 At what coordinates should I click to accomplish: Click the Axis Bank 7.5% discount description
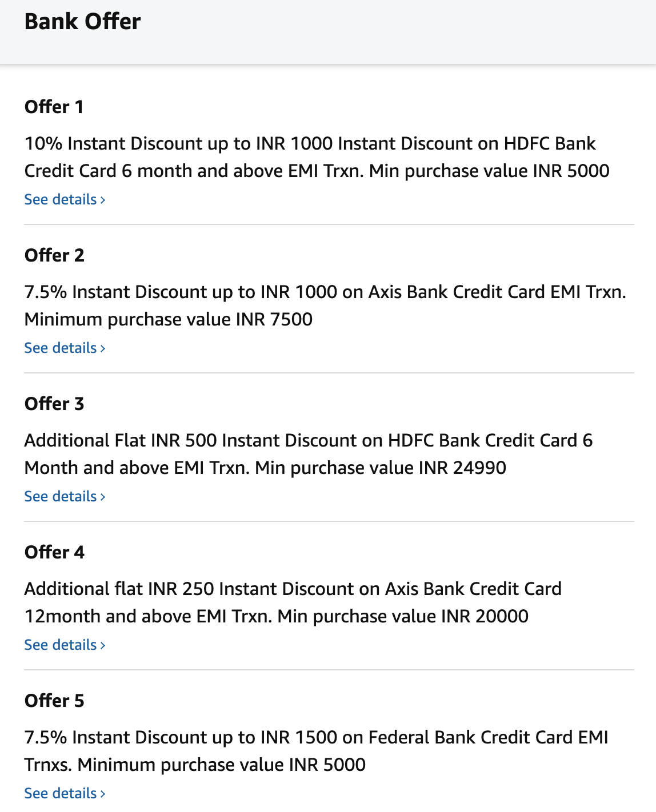[x=325, y=305]
